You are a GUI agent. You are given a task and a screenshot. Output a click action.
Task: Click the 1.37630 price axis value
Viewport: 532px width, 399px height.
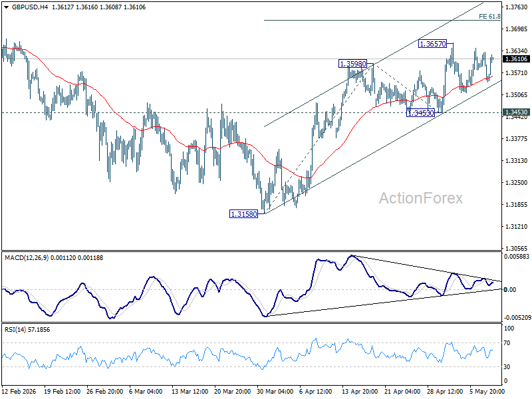pos(517,7)
